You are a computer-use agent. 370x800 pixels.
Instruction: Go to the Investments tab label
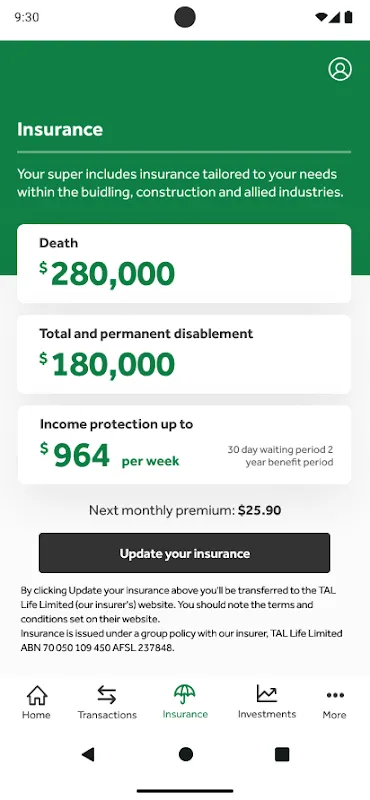[267, 714]
